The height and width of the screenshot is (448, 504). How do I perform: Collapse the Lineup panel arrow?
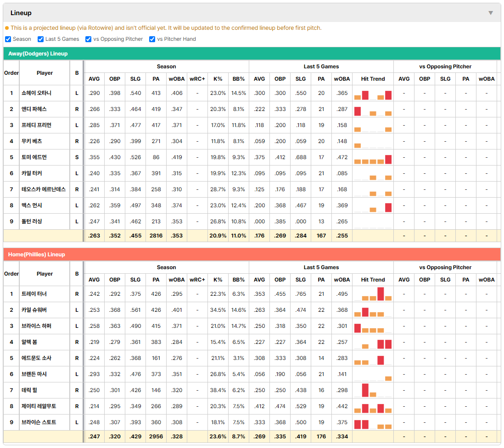pyautogui.click(x=491, y=13)
